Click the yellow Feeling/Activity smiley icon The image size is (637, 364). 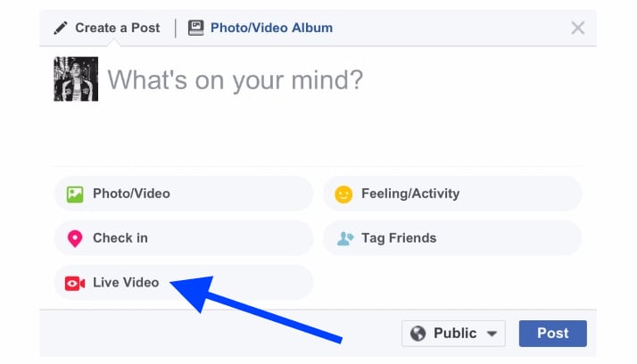tap(343, 194)
